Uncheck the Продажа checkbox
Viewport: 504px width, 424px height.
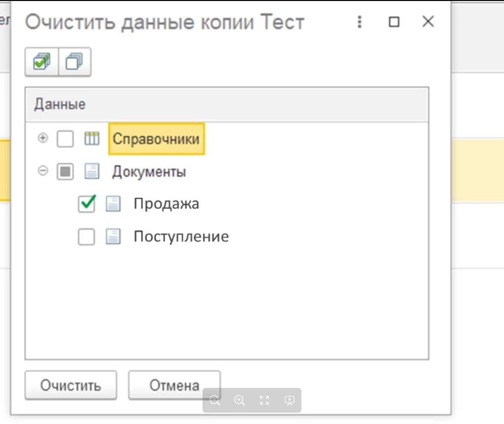(x=86, y=204)
